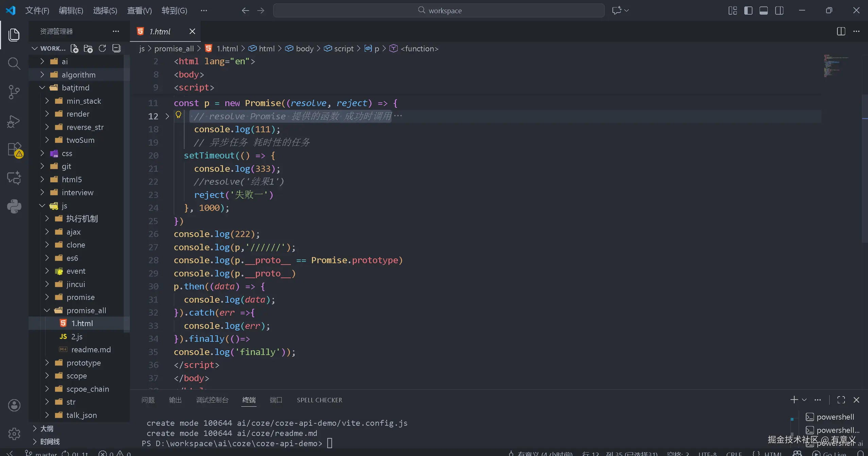Open the Extensions view
Screen dimensions: 868x456
click(x=14, y=150)
